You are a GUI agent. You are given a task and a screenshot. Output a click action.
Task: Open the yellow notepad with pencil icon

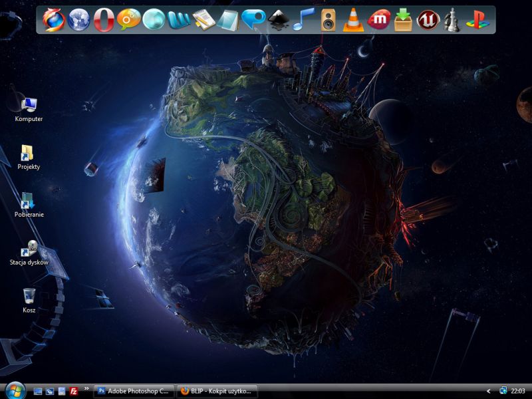click(x=204, y=20)
